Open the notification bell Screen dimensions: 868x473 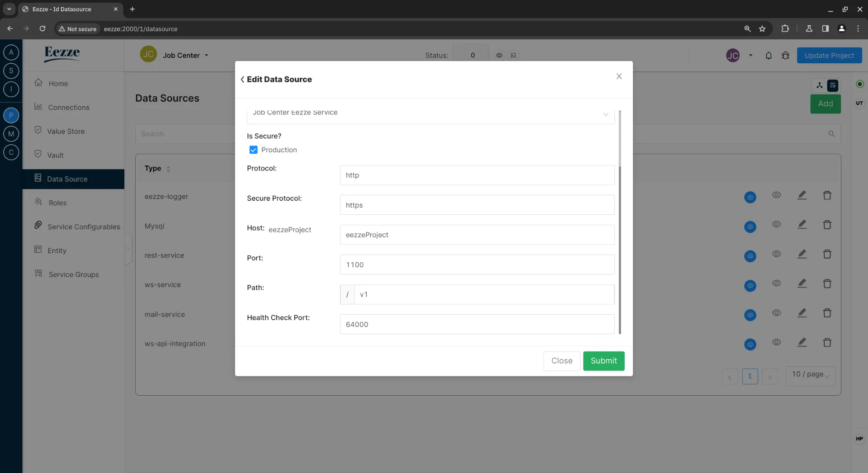(769, 55)
